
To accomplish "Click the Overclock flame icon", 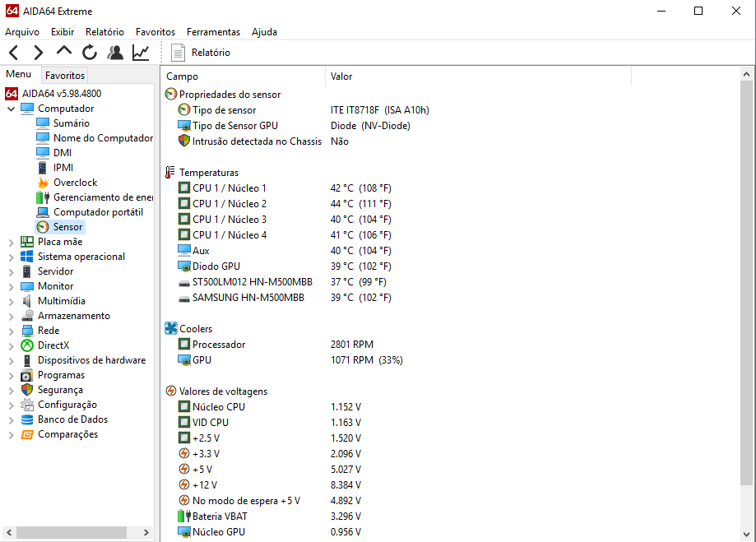I will click(x=43, y=183).
